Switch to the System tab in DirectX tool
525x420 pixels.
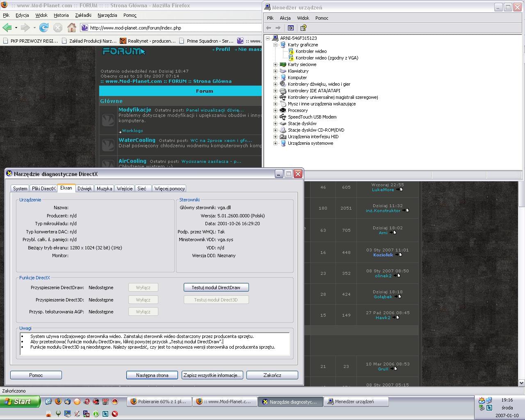20,189
